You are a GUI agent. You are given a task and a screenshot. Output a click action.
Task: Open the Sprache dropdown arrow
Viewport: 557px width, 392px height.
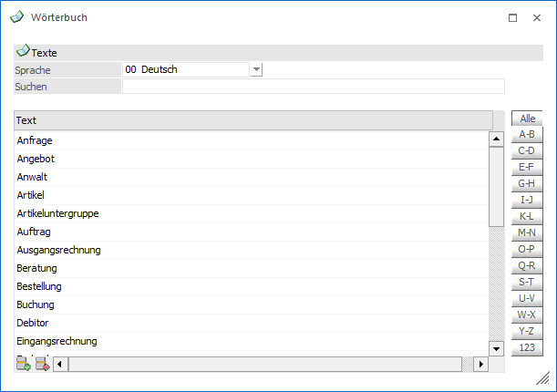click(x=256, y=69)
